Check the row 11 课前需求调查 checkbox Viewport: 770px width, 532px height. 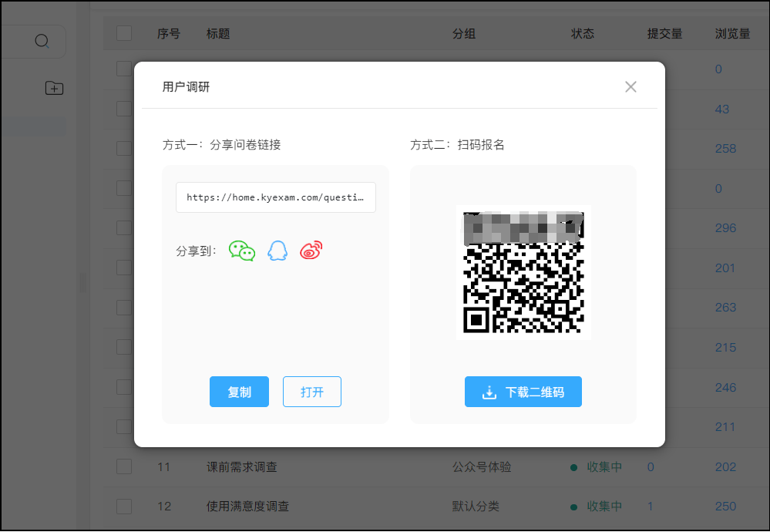124,466
